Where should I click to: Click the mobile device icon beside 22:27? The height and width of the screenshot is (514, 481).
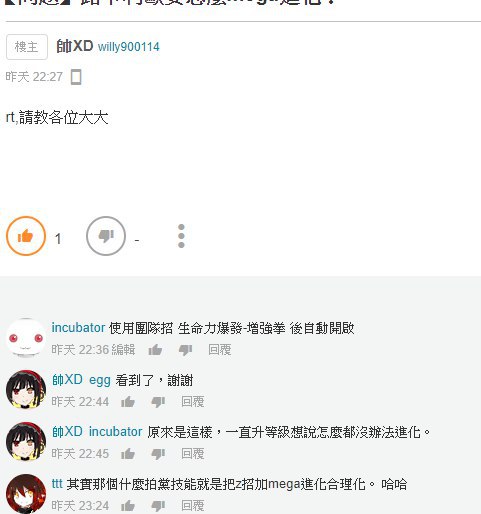(x=76, y=77)
